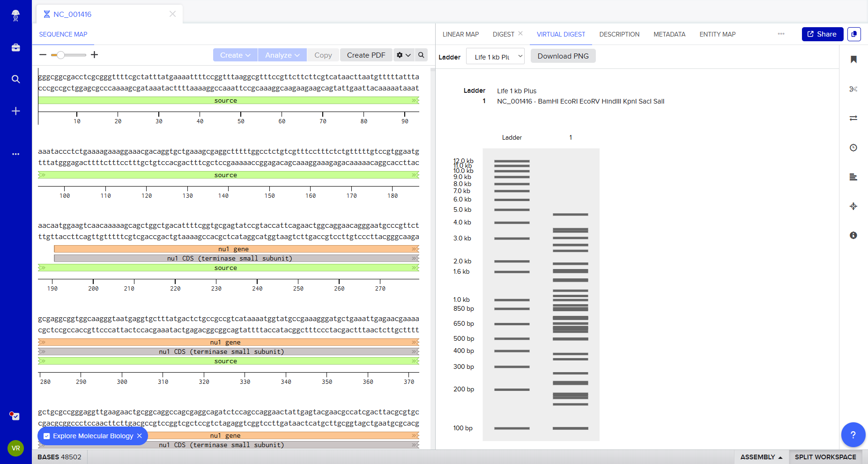Viewport: 868px width, 464px height.
Task: Open the notifications checklist icon
Action: point(15,416)
